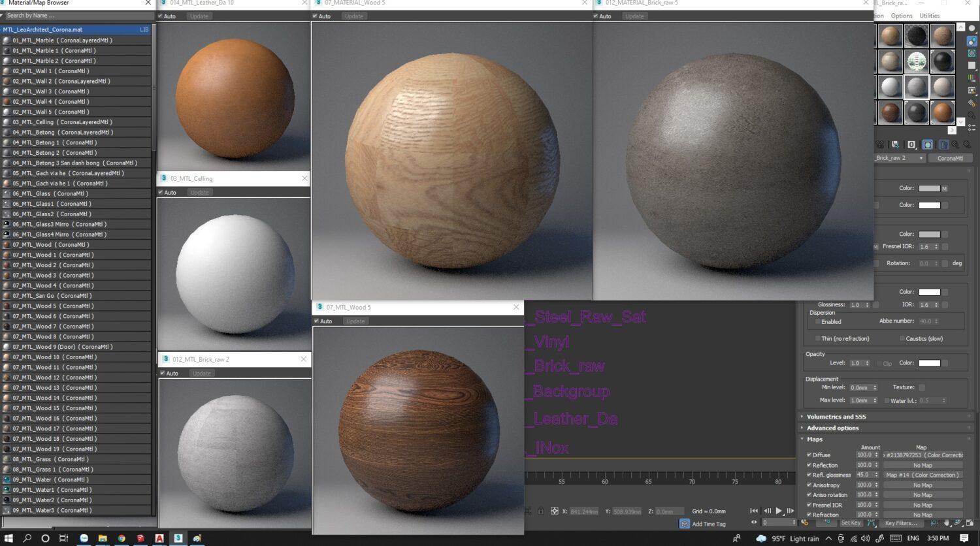Image resolution: width=980 pixels, height=546 pixels.
Task: Click the Search by Name field
Action: (78, 16)
